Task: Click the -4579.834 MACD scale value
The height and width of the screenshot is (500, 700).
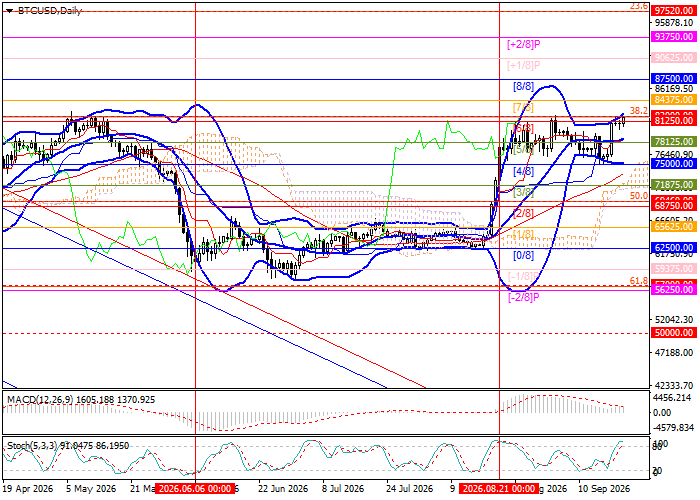Action: (673, 428)
